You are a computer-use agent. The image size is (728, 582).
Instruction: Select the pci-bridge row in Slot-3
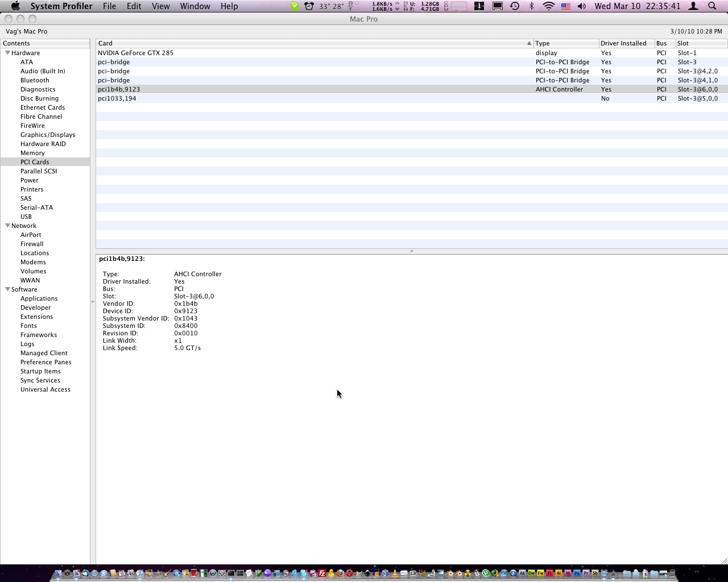(x=412, y=62)
